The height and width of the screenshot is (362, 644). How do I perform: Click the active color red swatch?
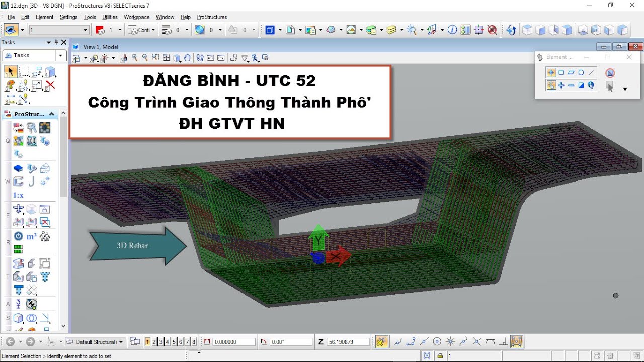pos(100,30)
